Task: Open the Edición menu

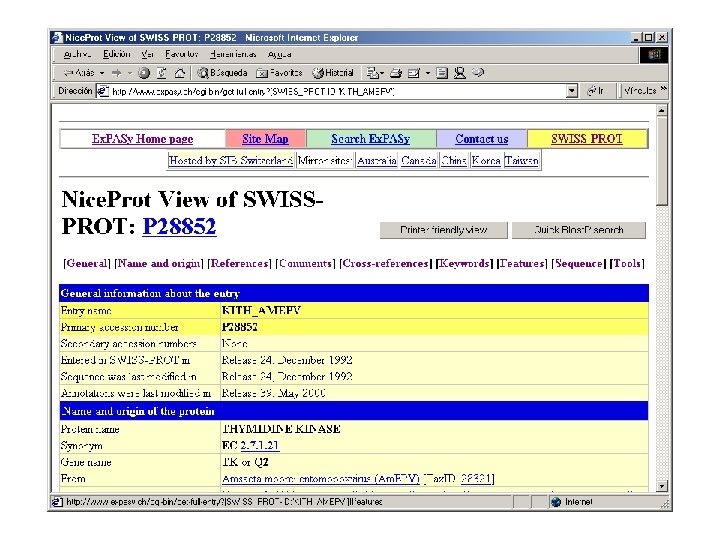Action: 117,54
